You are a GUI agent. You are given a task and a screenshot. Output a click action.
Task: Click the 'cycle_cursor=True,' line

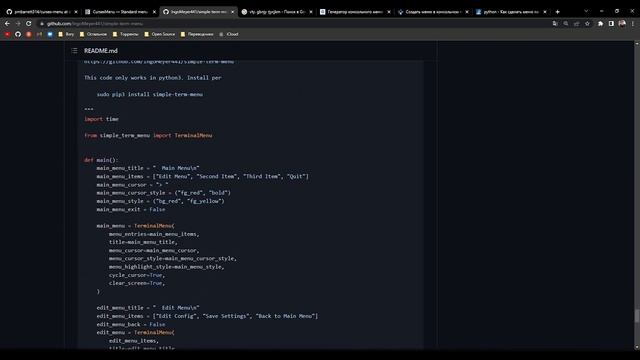coord(137,275)
